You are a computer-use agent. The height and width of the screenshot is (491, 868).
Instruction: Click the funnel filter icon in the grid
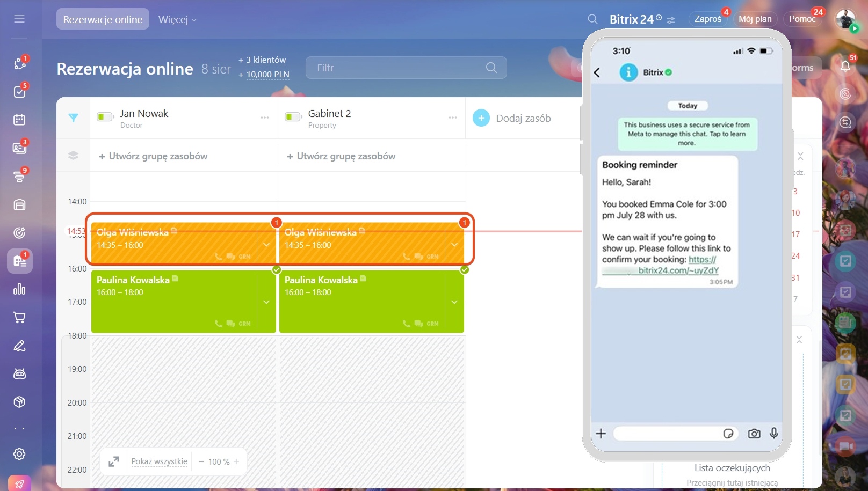74,118
